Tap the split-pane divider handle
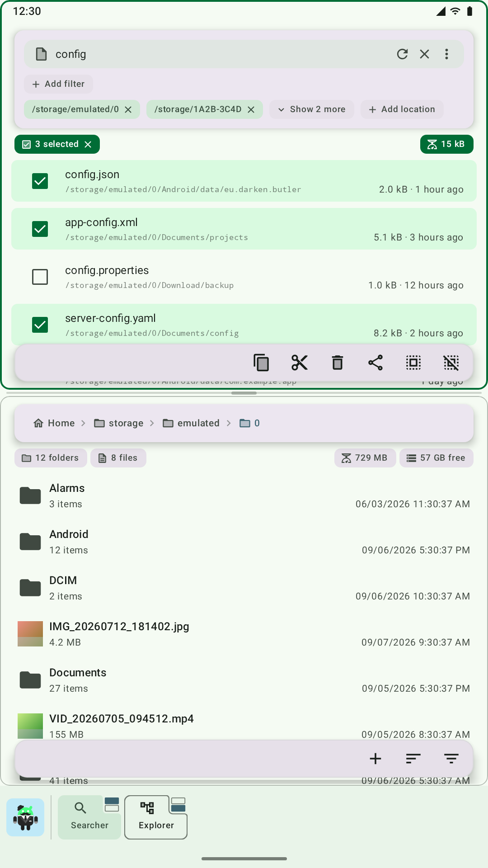Viewport: 488px width, 868px height. tap(244, 393)
